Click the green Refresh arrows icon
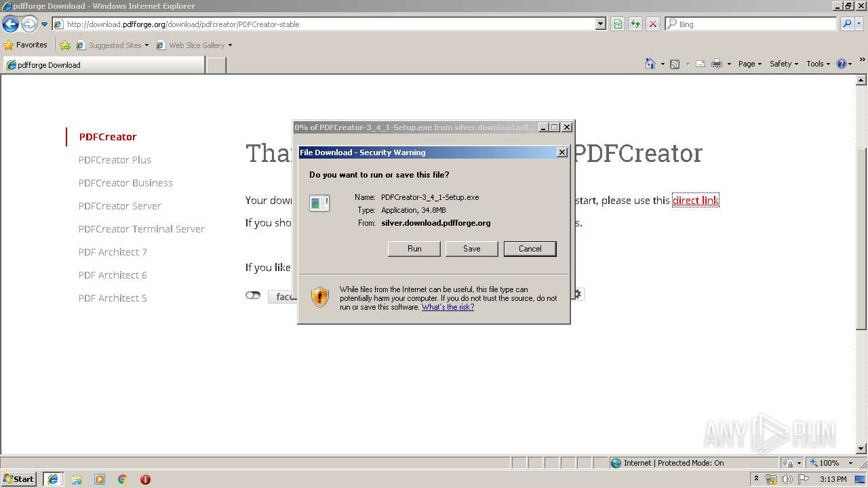This screenshot has width=868, height=488. pyautogui.click(x=635, y=24)
